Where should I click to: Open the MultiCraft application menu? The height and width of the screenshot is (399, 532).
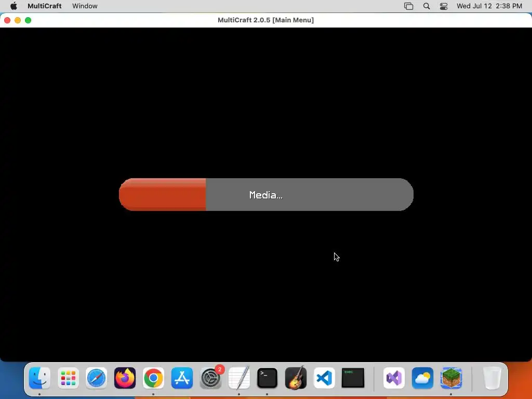45,6
